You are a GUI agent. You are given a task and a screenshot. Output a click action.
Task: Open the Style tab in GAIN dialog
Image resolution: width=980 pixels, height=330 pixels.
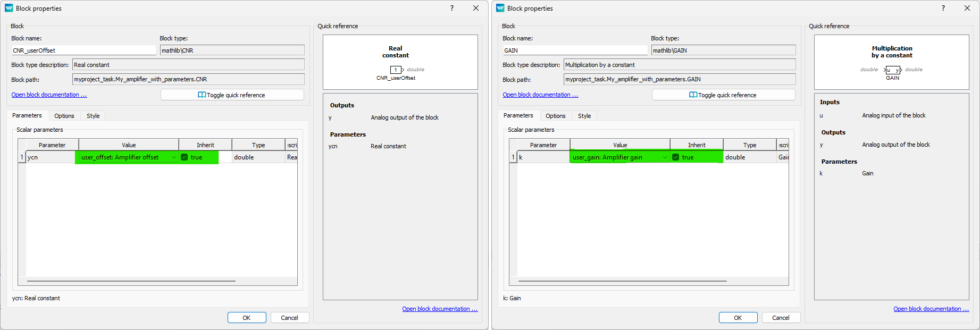tap(584, 116)
